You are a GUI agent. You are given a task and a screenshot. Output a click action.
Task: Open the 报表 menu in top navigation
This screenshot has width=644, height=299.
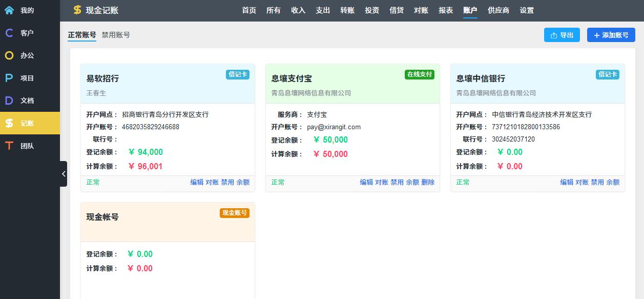click(x=446, y=10)
